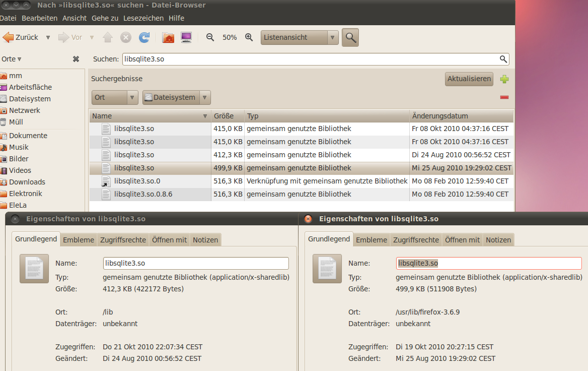
Task: Open the home folder icon
Action: (168, 37)
